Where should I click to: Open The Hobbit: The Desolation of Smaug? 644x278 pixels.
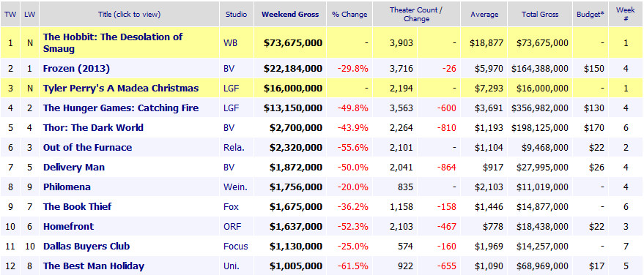tap(113, 42)
